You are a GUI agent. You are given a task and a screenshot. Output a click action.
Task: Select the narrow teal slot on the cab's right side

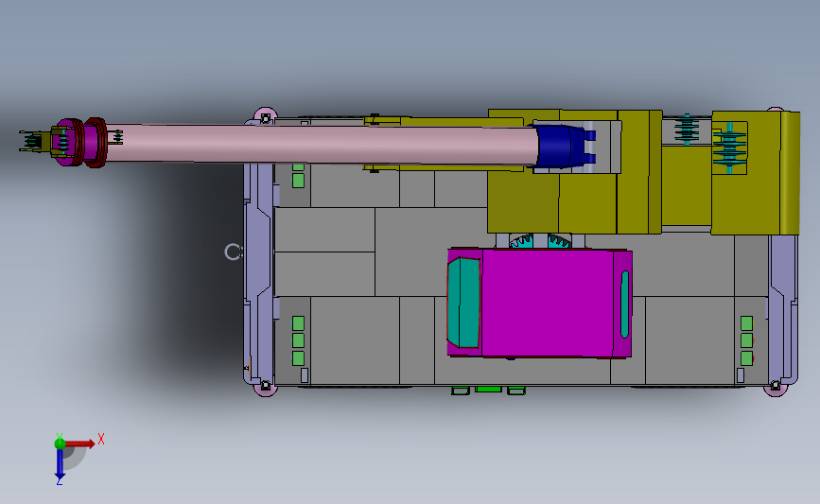pos(624,304)
